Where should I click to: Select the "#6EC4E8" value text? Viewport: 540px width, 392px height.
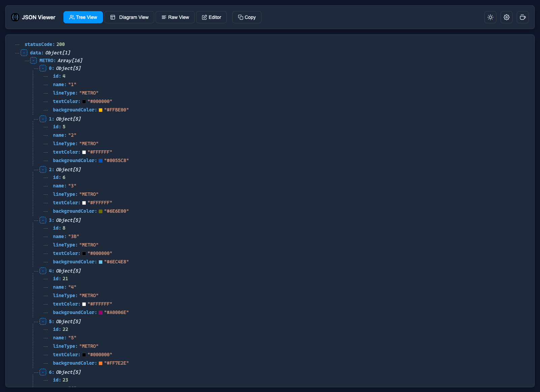coord(116,262)
